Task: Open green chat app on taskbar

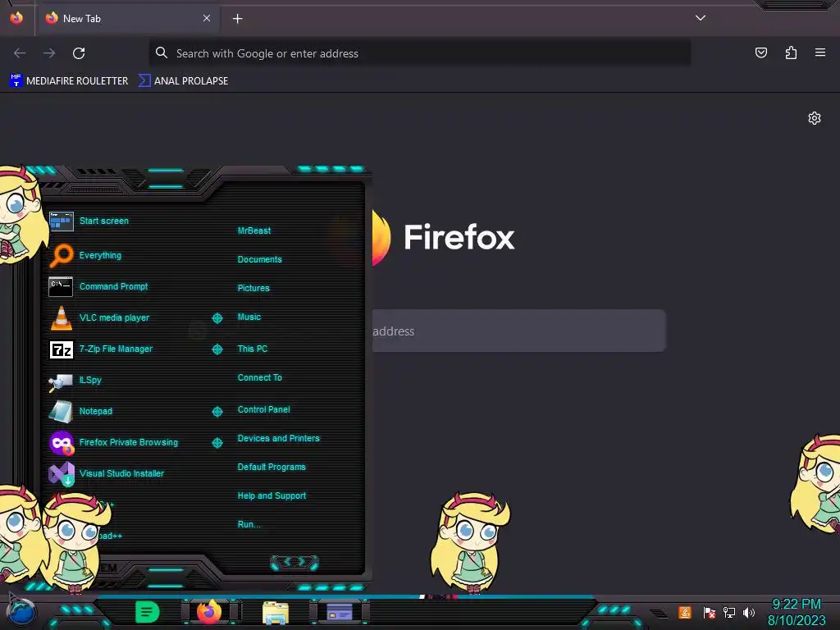Action: point(147,612)
